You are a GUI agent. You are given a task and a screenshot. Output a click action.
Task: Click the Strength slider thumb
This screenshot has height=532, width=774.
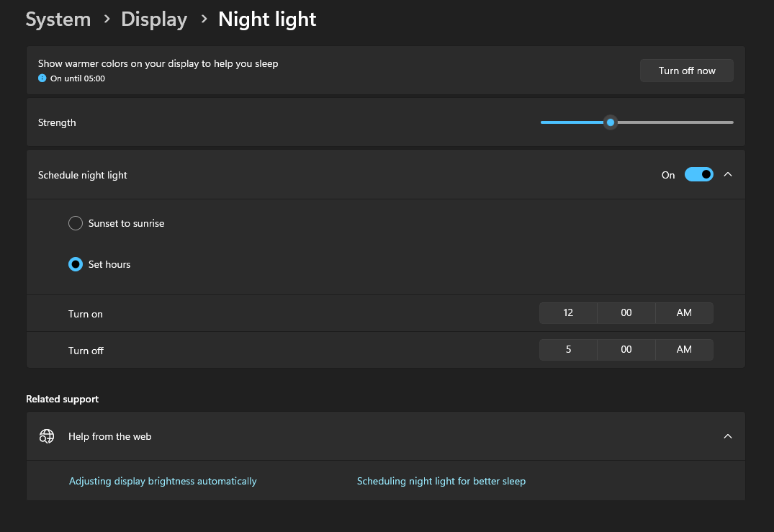coord(611,122)
